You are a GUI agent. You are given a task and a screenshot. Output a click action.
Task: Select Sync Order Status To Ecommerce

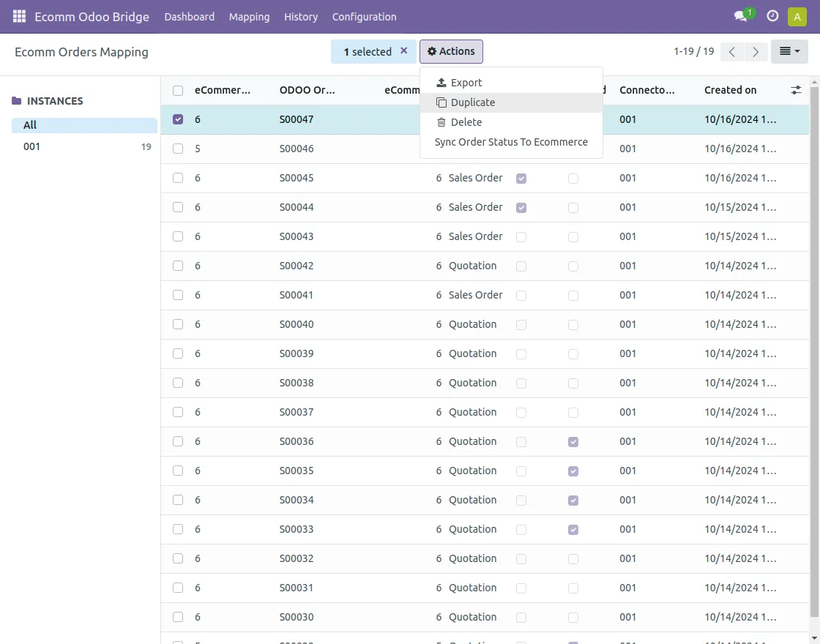coord(511,142)
